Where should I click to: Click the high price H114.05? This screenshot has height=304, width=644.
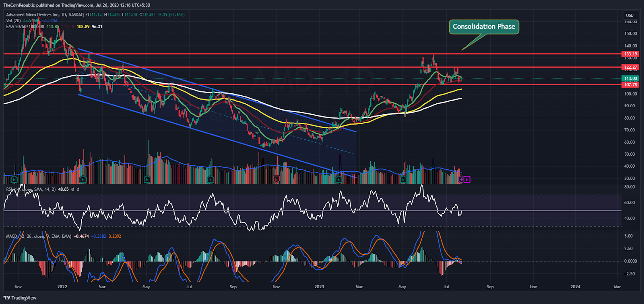coord(112,14)
